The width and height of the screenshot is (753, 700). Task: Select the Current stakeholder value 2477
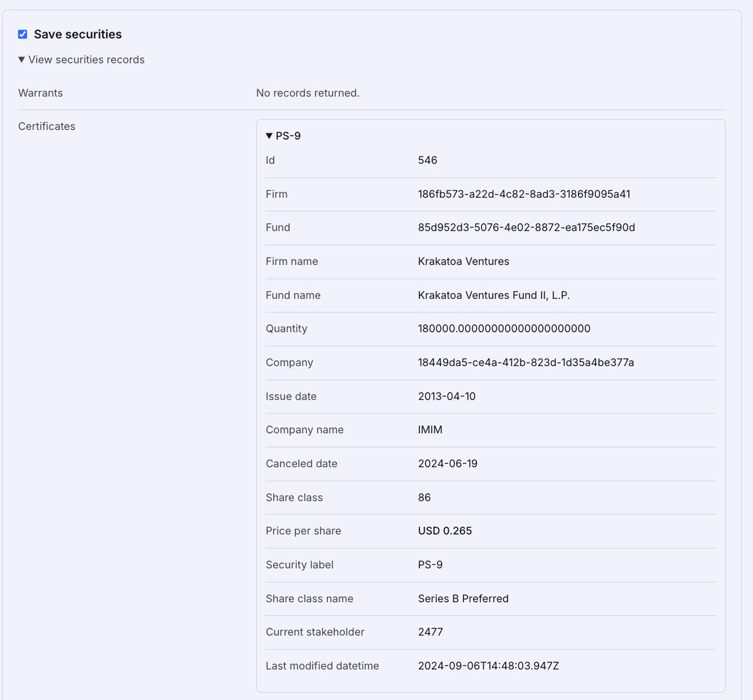tap(430, 632)
